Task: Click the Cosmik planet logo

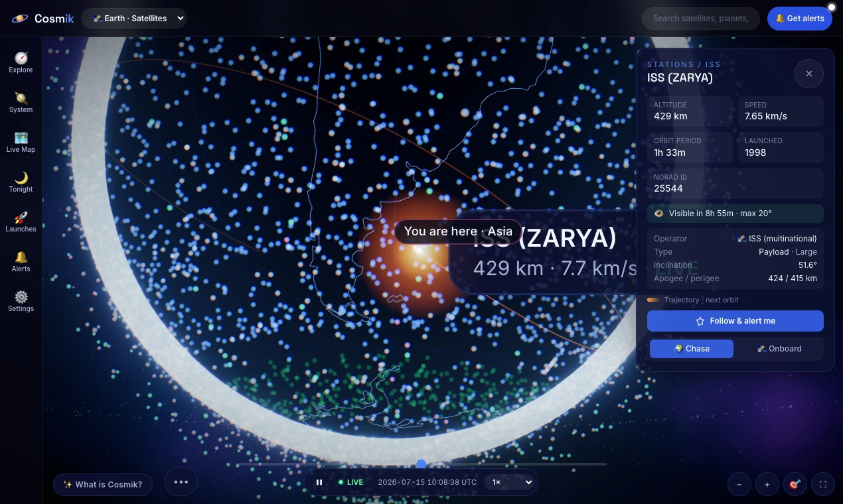Action: coord(20,19)
